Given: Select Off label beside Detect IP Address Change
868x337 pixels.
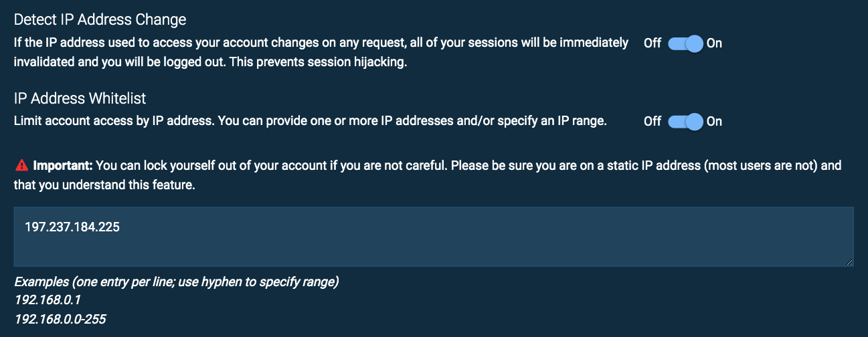Looking at the screenshot, I should [x=653, y=43].
